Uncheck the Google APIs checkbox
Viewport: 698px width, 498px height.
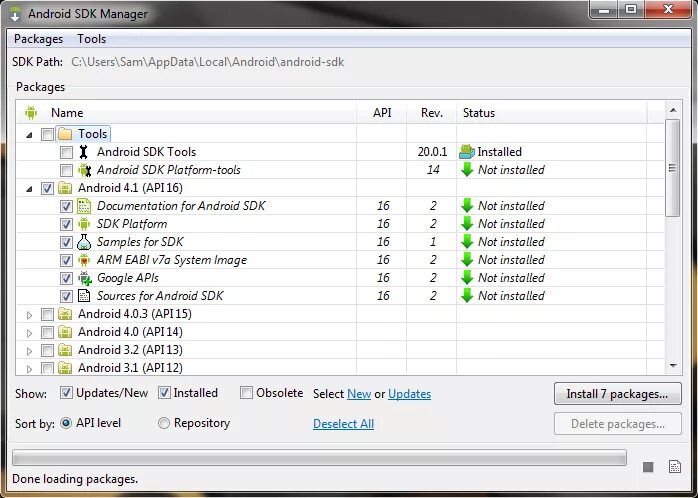(x=66, y=279)
